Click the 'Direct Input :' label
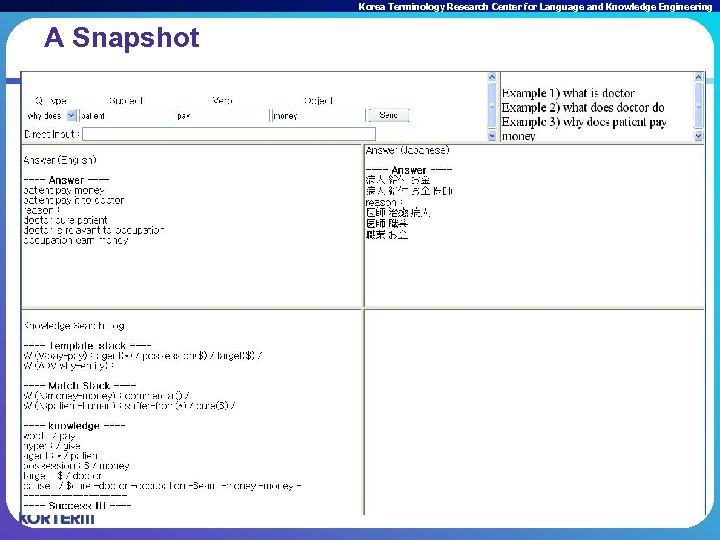Viewport: 720px width, 540px height. pos(51,134)
